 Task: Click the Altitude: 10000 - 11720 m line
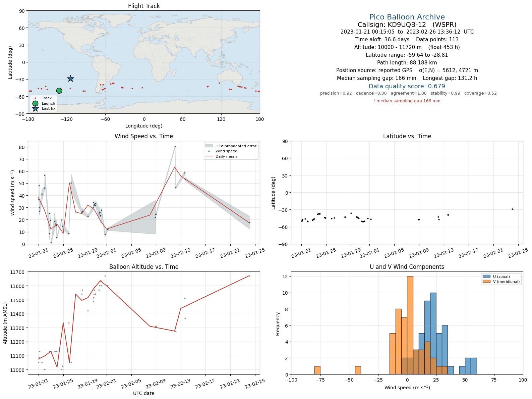click(x=407, y=47)
